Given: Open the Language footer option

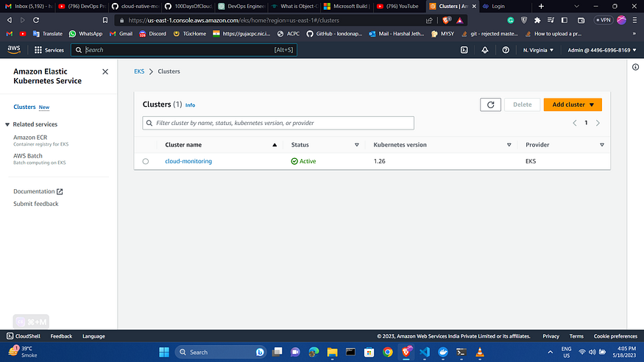Looking at the screenshot, I should point(93,336).
